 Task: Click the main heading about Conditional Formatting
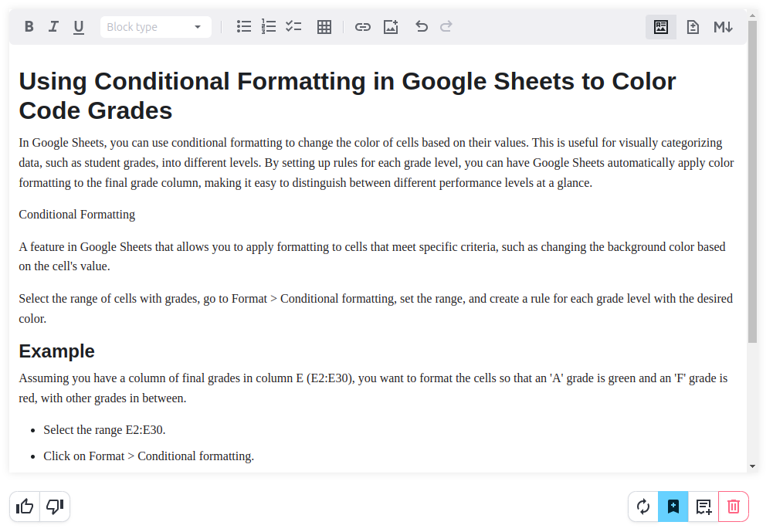(x=347, y=96)
